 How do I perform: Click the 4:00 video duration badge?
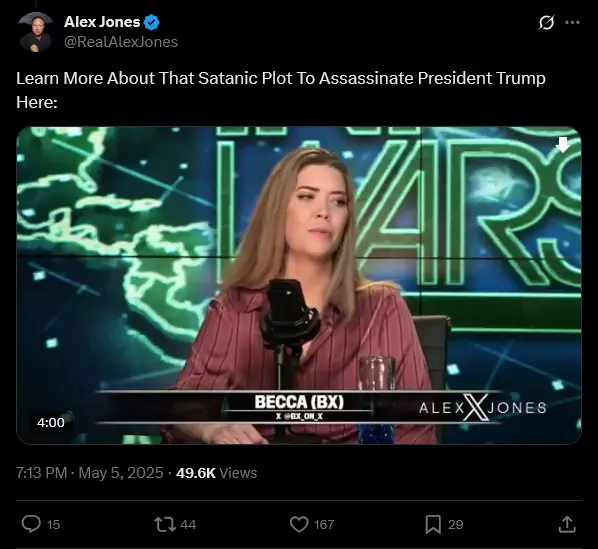click(x=51, y=422)
